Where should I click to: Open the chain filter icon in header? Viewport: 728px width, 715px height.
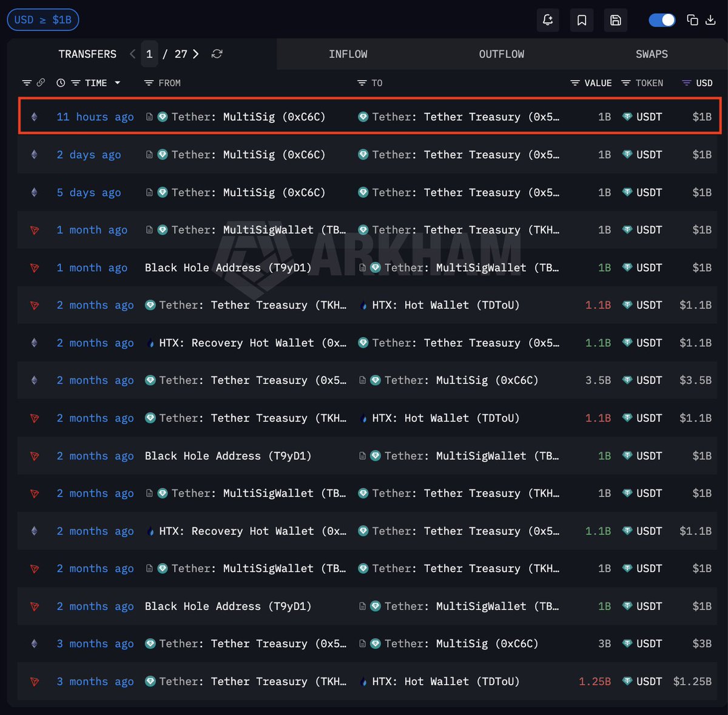(27, 82)
